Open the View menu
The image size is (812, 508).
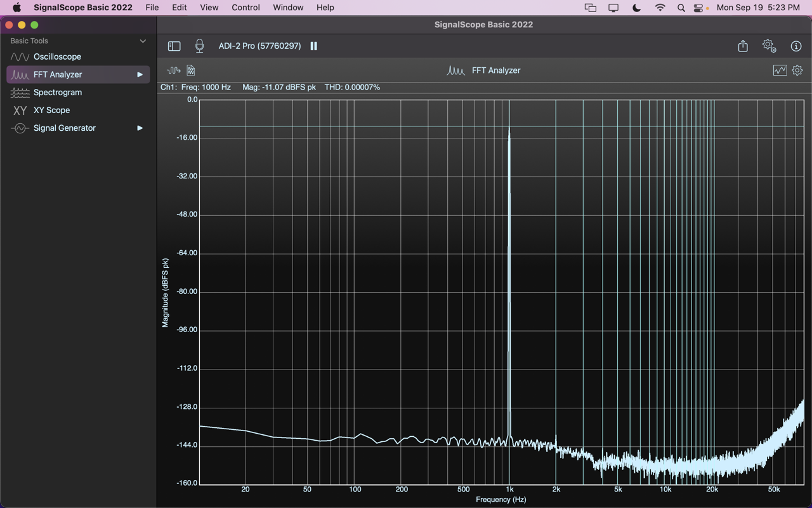(x=209, y=8)
